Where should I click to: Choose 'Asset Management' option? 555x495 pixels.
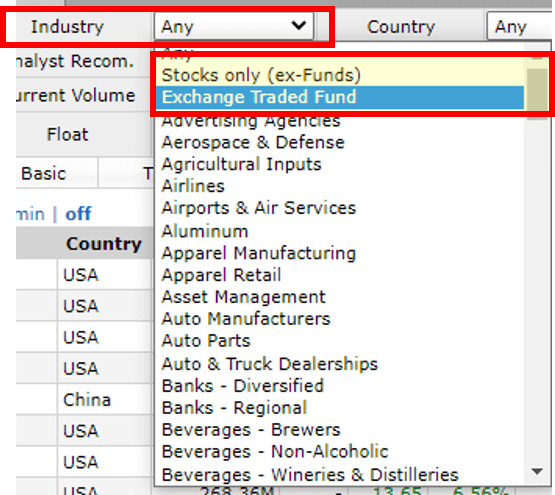coord(340,297)
